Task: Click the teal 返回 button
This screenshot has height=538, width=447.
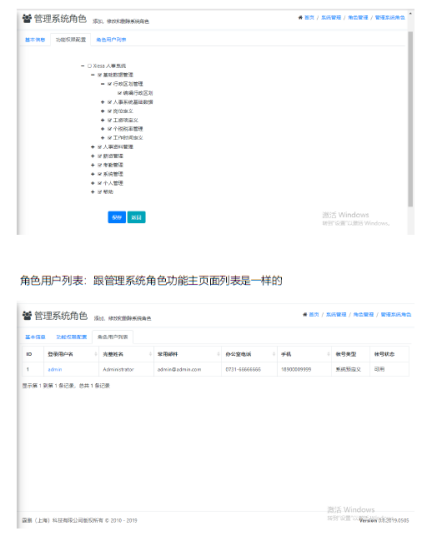Action: pyautogui.click(x=137, y=217)
